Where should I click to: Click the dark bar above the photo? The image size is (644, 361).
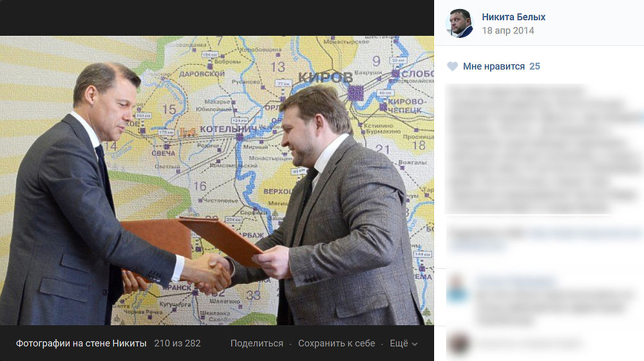coord(217,18)
